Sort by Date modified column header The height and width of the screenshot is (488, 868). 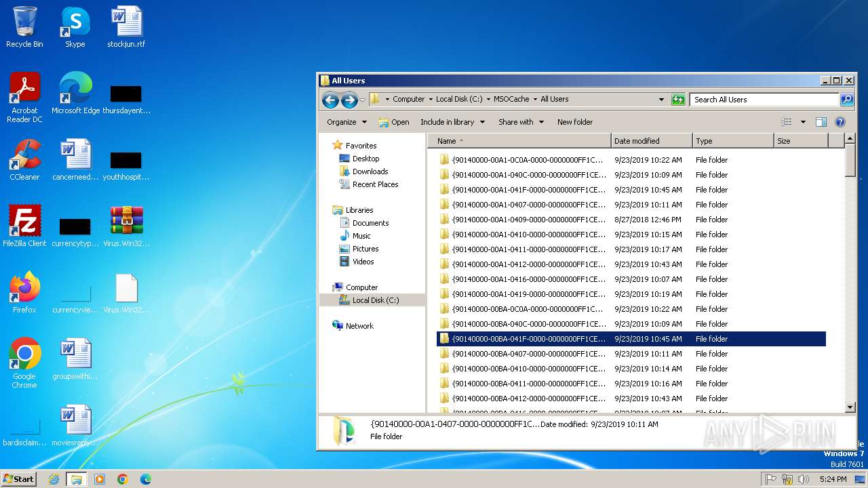tap(652, 141)
